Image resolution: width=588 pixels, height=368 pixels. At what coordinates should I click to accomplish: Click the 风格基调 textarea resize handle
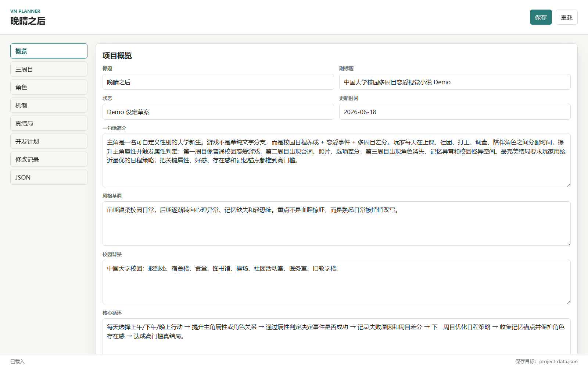coord(568,243)
